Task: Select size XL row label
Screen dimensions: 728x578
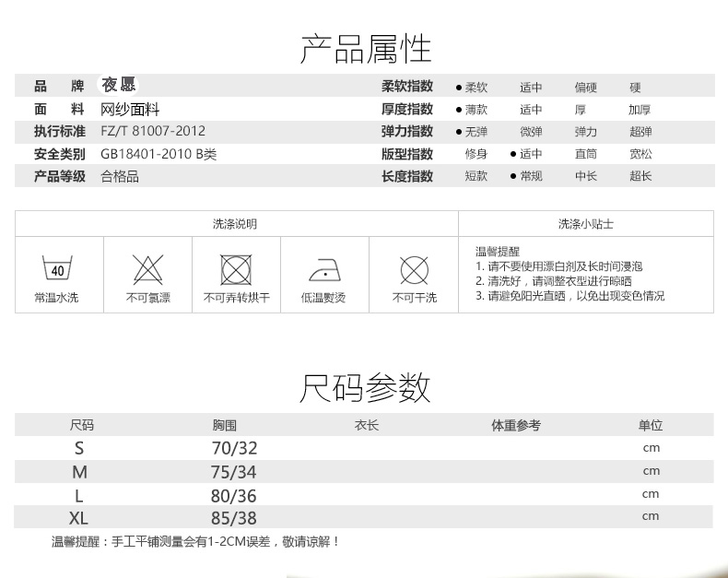Action: pos(79,518)
